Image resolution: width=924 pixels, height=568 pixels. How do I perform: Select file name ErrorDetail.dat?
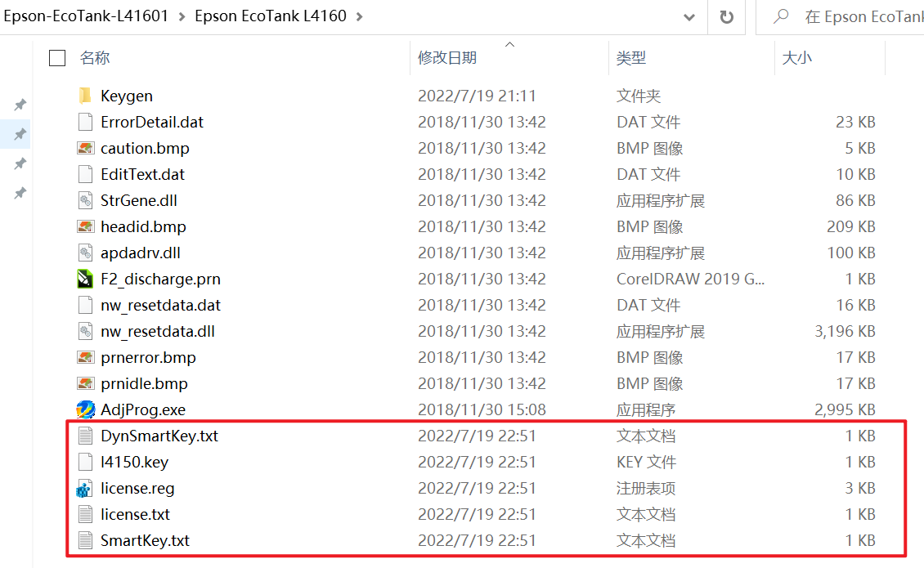click(152, 122)
